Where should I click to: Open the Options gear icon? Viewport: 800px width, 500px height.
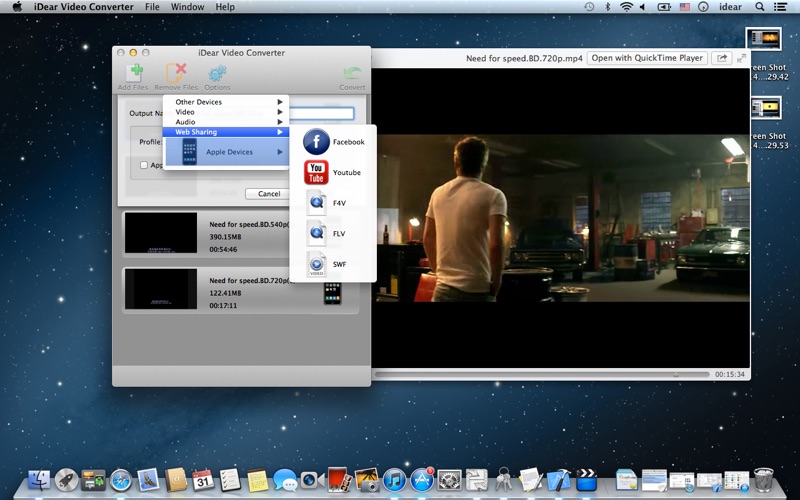(x=217, y=73)
